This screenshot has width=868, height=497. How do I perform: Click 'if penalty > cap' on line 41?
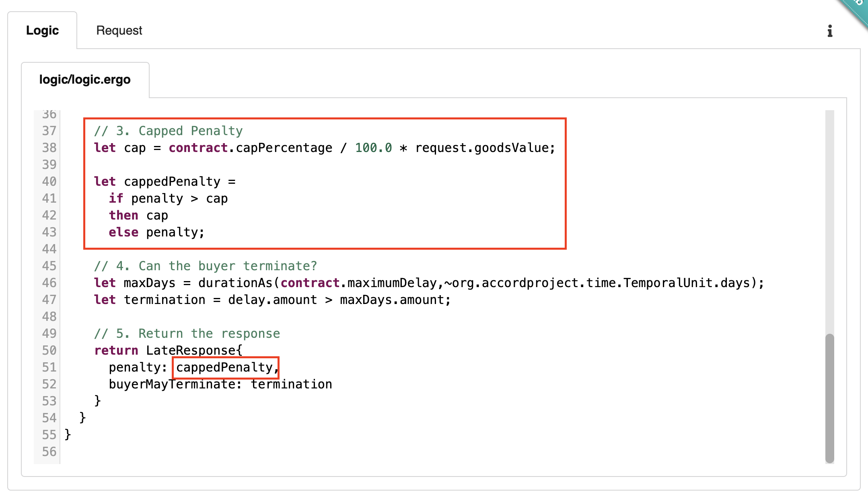168,198
